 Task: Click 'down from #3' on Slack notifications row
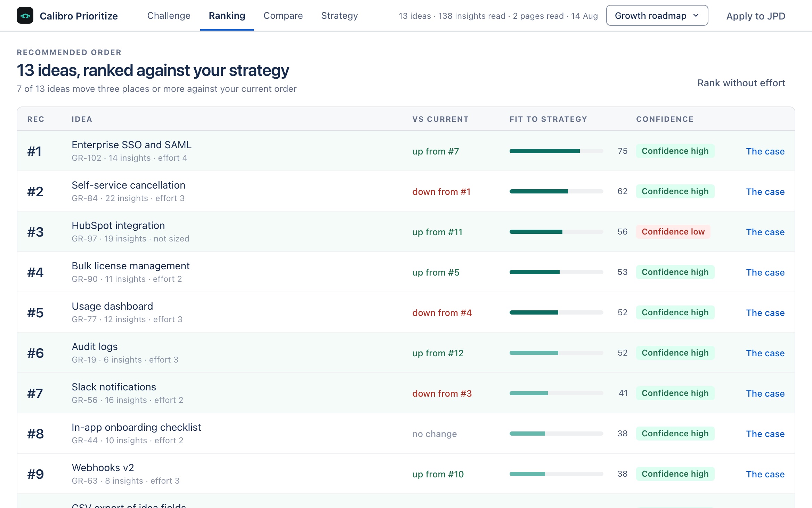442,394
